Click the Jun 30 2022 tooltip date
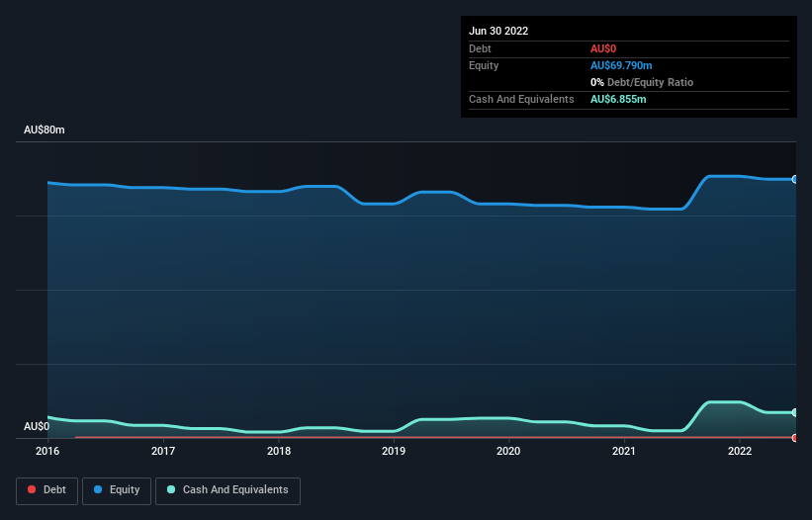Image resolution: width=812 pixels, height=520 pixels. coord(498,31)
